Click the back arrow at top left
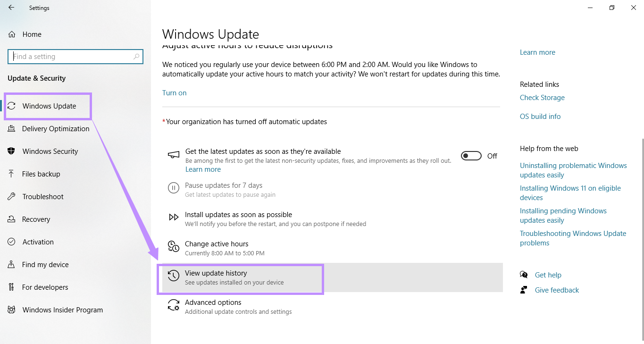The image size is (644, 344). tap(10, 8)
